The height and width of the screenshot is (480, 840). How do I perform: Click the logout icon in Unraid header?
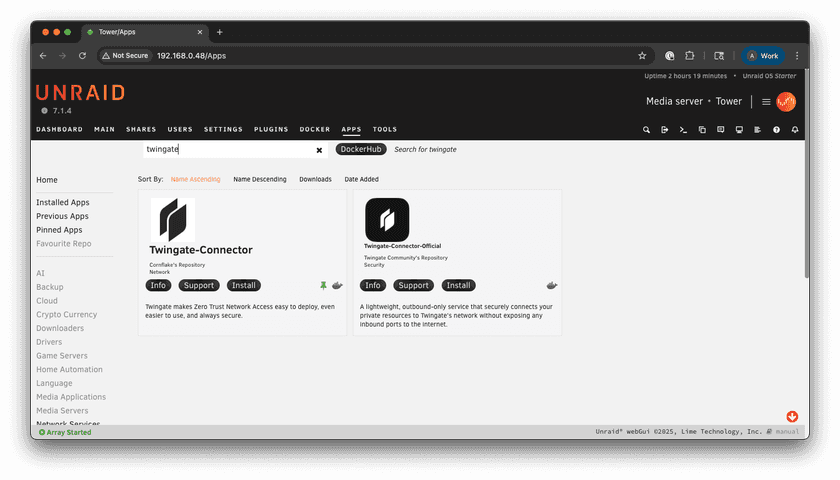click(x=665, y=130)
